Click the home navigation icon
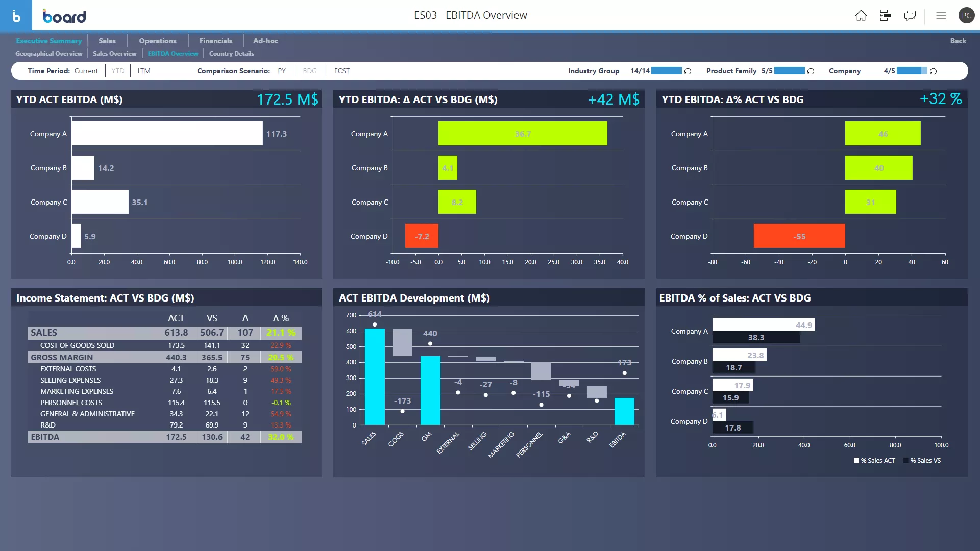Viewport: 980px width, 551px height. 861,15
